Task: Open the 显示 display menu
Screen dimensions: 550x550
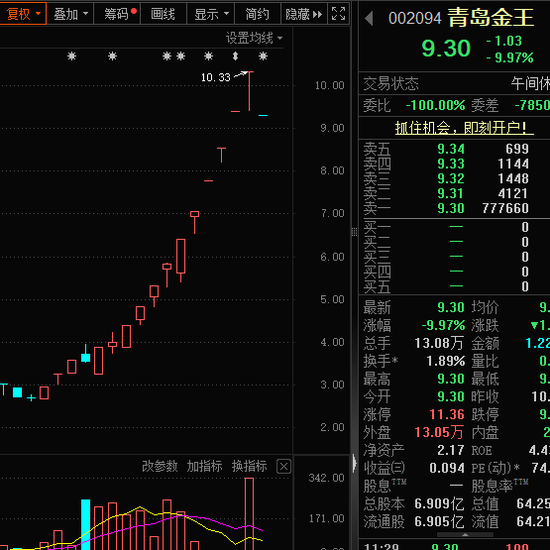Action: tap(210, 14)
